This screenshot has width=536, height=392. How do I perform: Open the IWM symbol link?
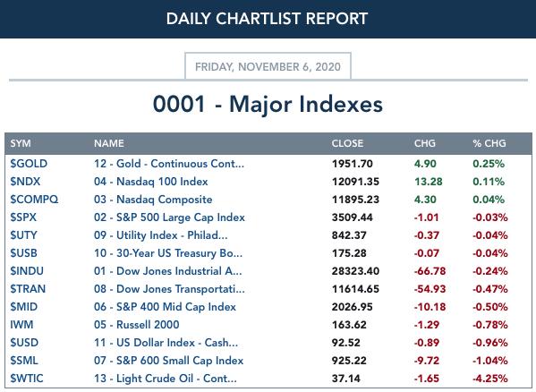coord(21,325)
